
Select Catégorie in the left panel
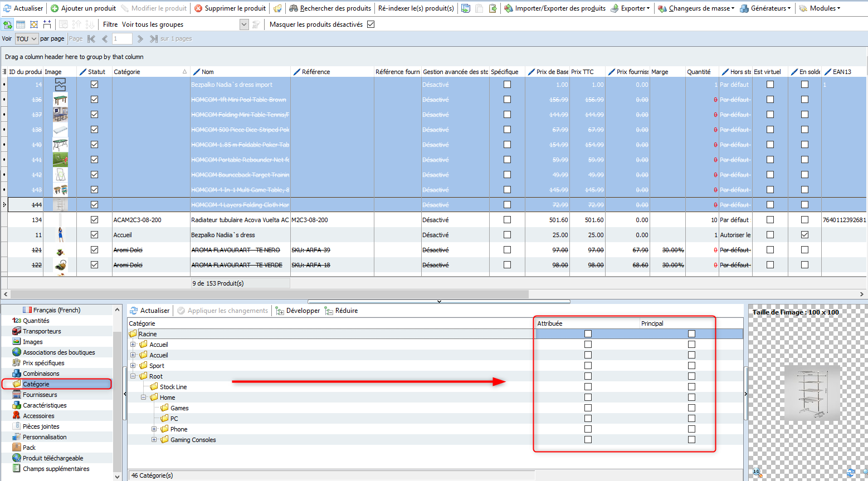(57, 384)
